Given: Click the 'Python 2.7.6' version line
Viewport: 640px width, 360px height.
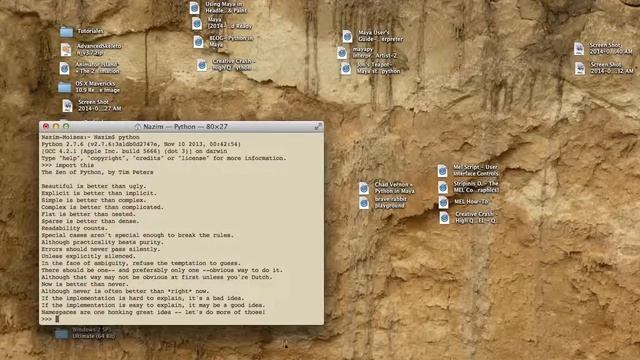Looking at the screenshot, I should pyautogui.click(x=141, y=144).
